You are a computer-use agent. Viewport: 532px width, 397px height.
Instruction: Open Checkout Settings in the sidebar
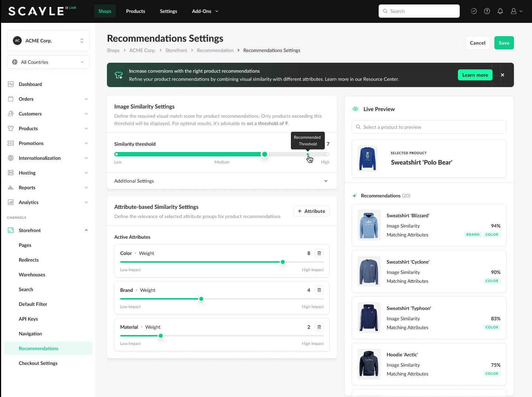38,363
